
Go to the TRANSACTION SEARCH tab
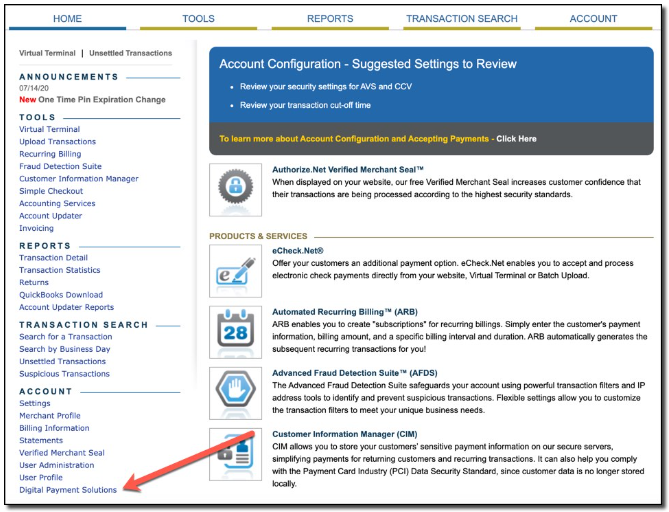462,19
